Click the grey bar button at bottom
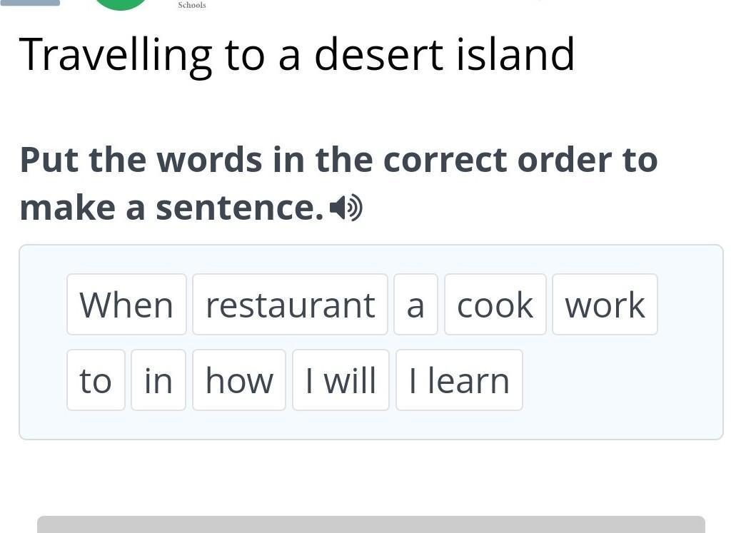The image size is (756, 533). point(371,524)
